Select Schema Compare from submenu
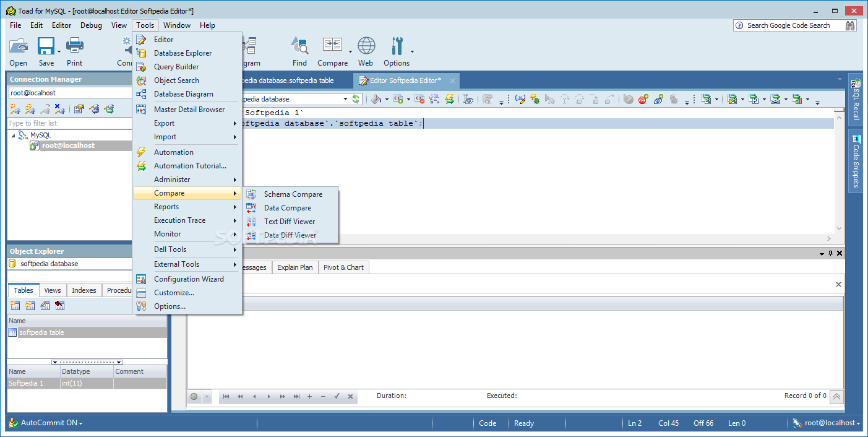The height and width of the screenshot is (437, 868). 291,194
